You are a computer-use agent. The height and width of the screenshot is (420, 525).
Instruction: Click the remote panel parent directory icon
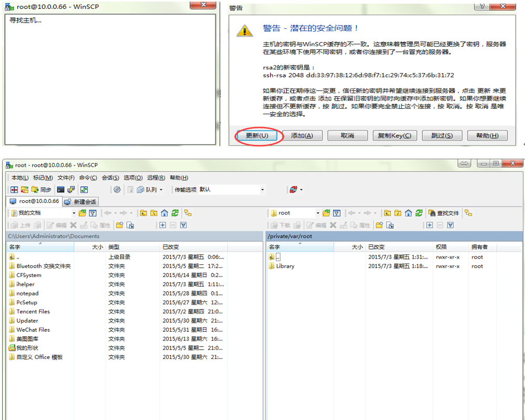(x=387, y=213)
